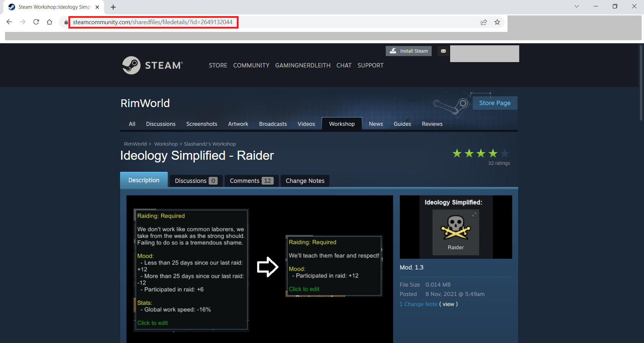Click the RimWorld game title
Screen dimensions: 644x343
click(145, 103)
